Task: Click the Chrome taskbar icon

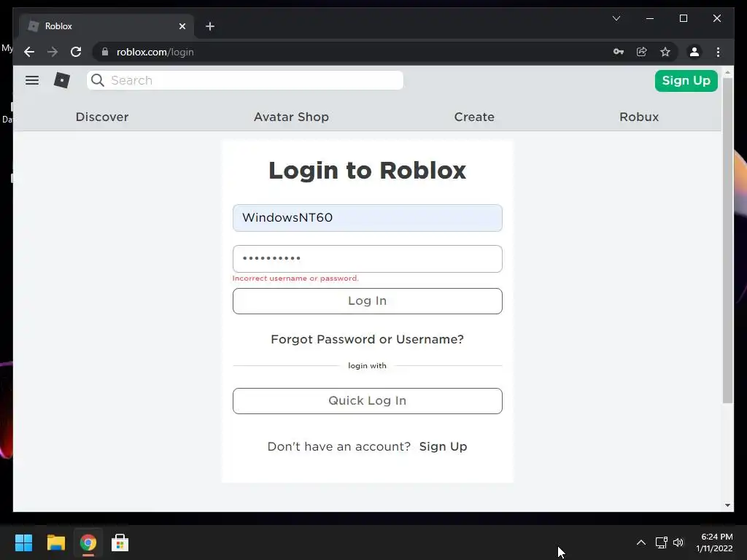Action: pos(88,542)
